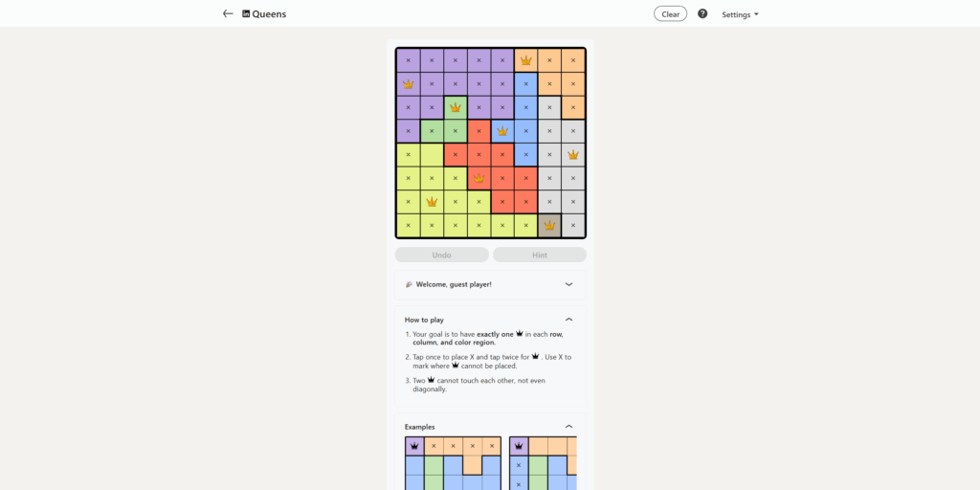Image resolution: width=980 pixels, height=490 pixels.
Task: Collapse the How to play section
Action: [x=568, y=320]
